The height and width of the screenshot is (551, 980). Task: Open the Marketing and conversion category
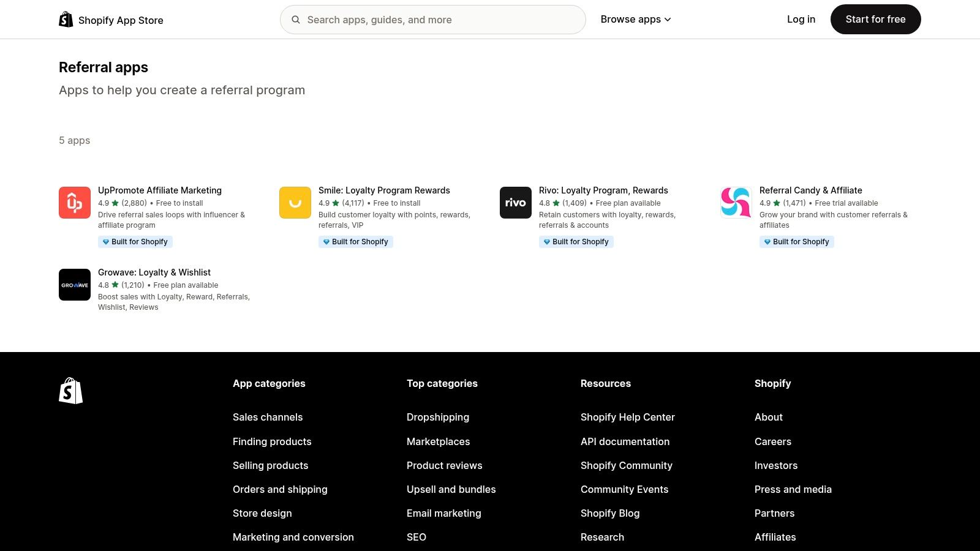click(x=293, y=537)
